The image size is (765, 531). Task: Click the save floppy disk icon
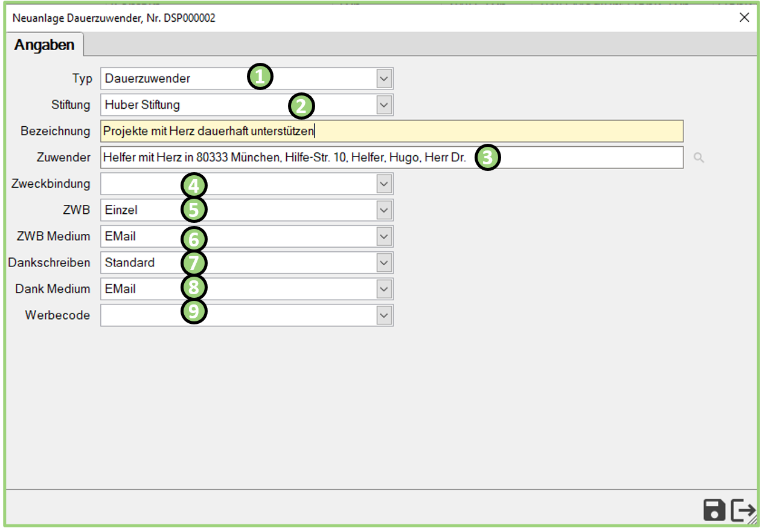click(714, 510)
